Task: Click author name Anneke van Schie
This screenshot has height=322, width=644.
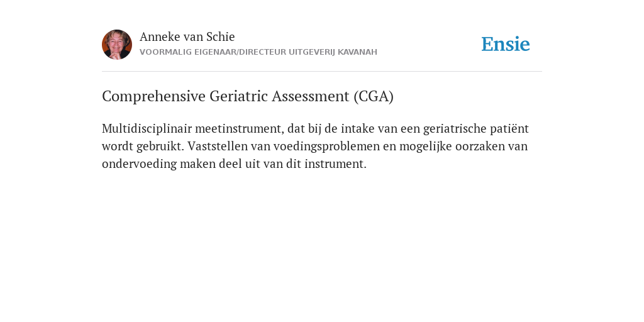Action: (187, 36)
